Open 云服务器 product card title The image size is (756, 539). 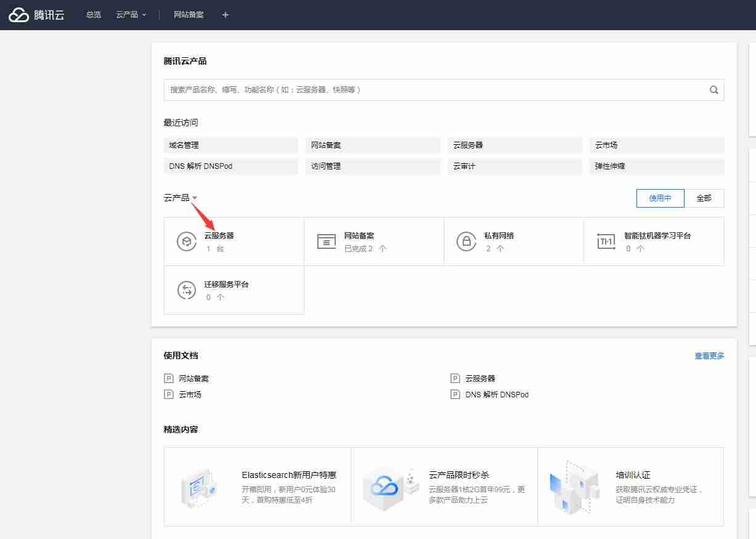pyautogui.click(x=219, y=235)
